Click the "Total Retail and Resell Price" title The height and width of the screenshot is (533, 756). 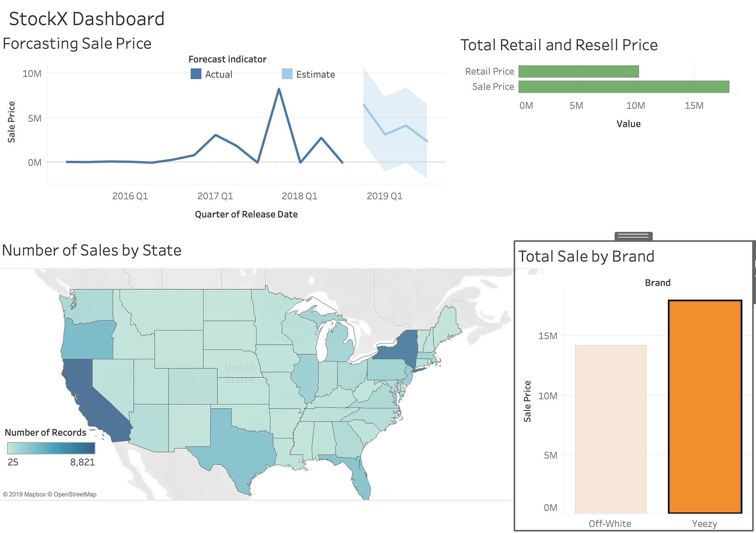pos(559,45)
